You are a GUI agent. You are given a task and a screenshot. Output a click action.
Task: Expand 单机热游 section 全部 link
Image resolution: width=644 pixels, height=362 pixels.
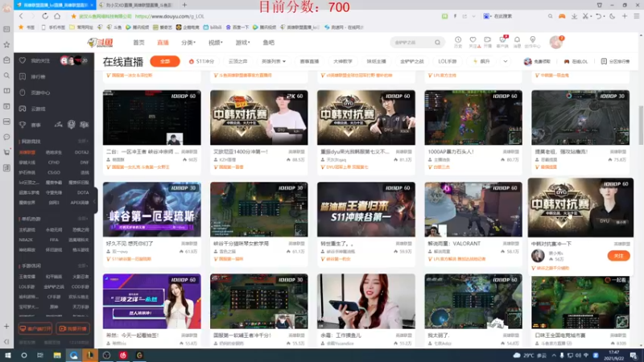[x=83, y=219]
